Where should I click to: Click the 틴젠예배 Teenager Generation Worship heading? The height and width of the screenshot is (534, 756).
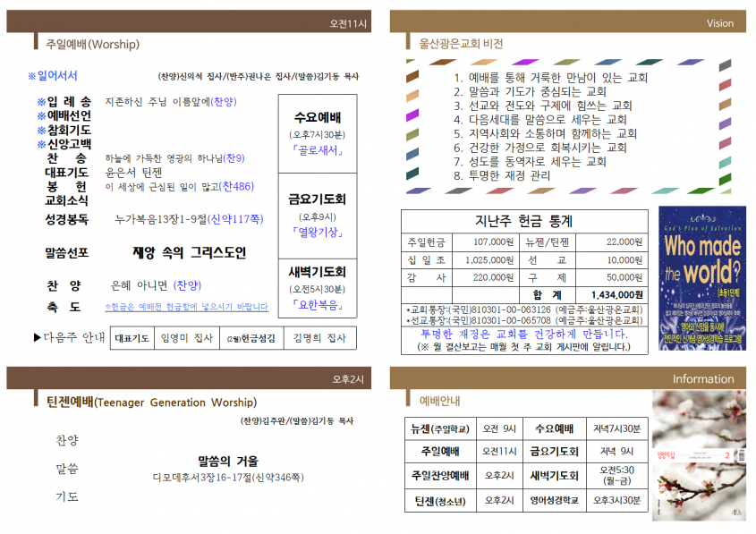pyautogui.click(x=151, y=402)
